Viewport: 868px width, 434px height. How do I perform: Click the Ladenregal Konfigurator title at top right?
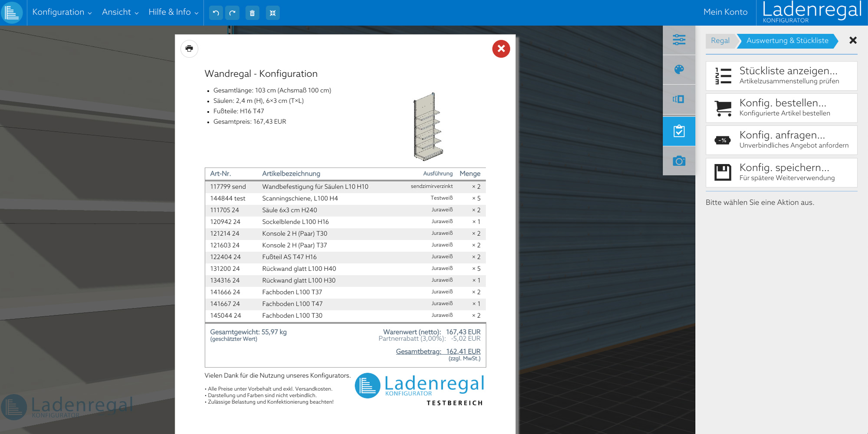812,12
